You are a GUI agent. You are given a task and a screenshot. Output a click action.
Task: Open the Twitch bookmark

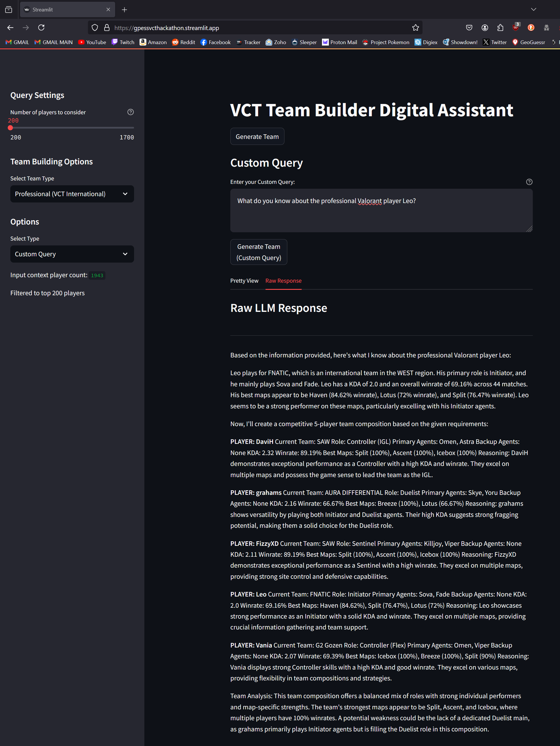(x=123, y=42)
